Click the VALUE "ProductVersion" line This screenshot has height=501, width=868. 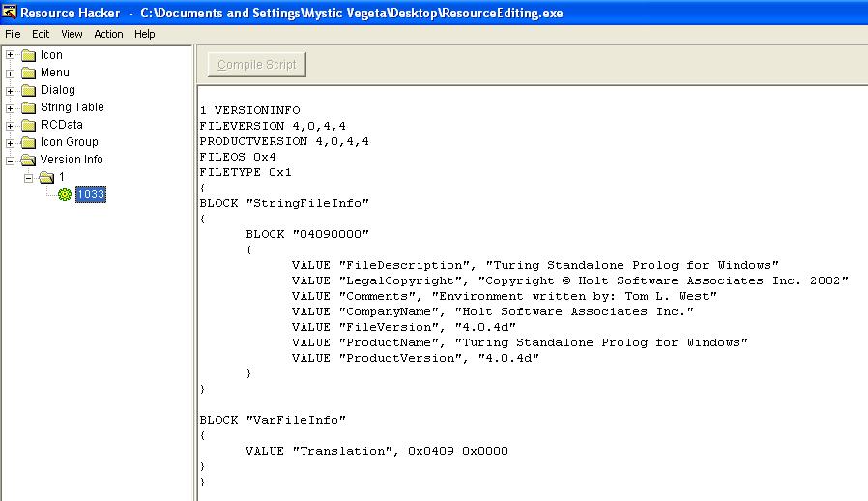416,359
